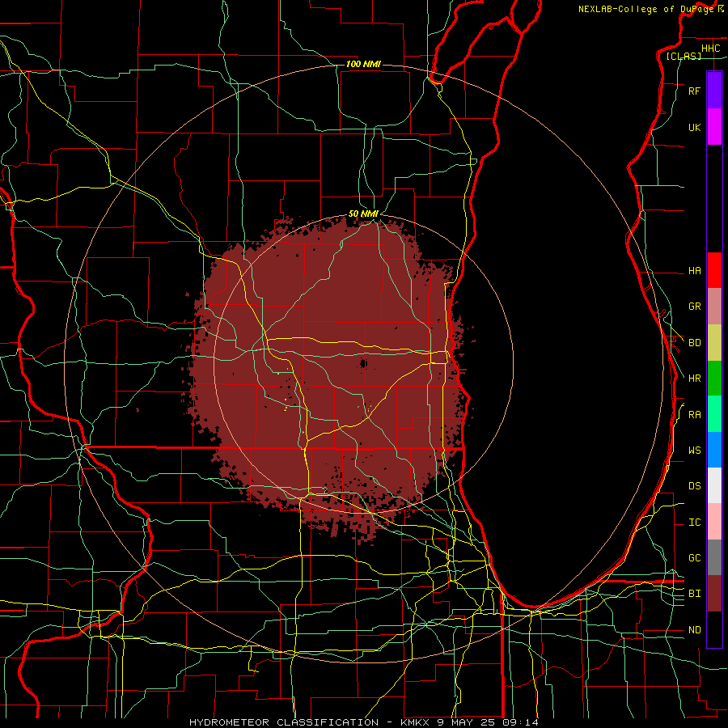Click the white DS legend swatch

(x=714, y=485)
